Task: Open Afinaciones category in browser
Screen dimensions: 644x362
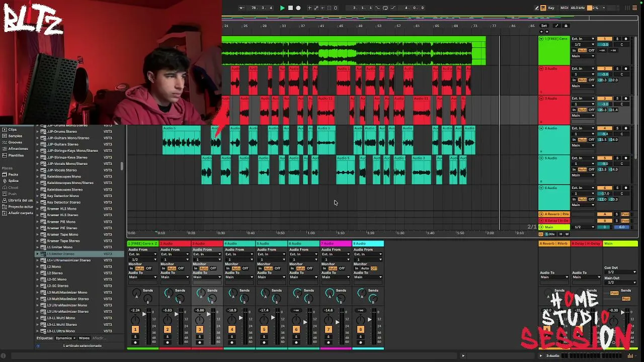Action: click(18, 149)
